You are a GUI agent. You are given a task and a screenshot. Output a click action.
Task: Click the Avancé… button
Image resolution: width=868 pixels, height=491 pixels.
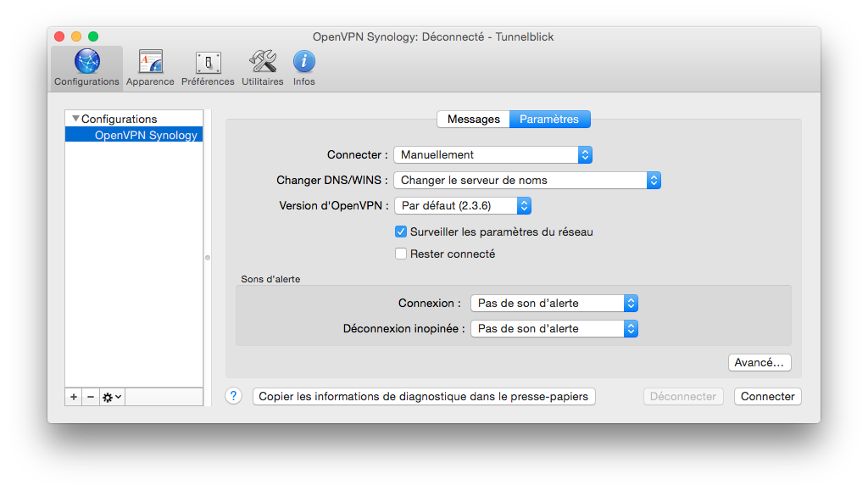click(759, 363)
